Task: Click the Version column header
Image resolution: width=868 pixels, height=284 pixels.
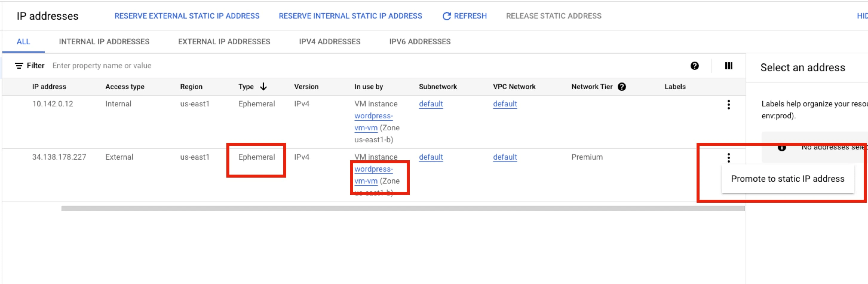Action: pyautogui.click(x=306, y=87)
